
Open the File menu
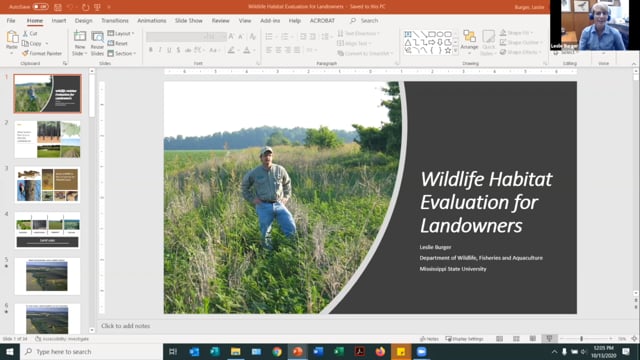point(11,20)
